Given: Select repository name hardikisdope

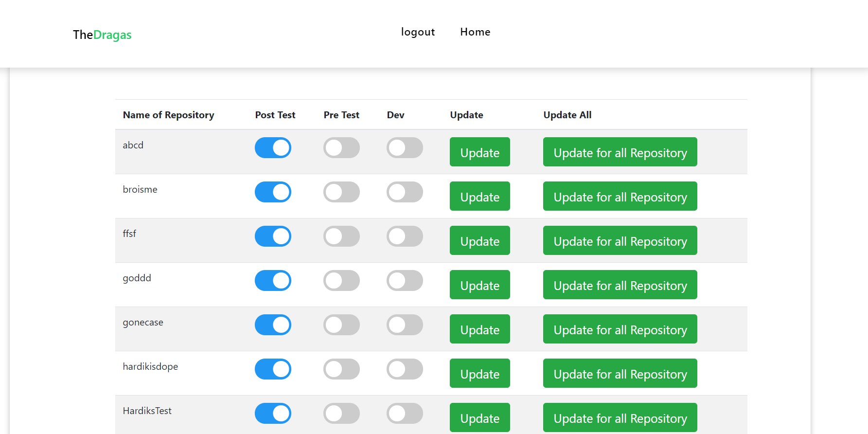Looking at the screenshot, I should pyautogui.click(x=150, y=366).
